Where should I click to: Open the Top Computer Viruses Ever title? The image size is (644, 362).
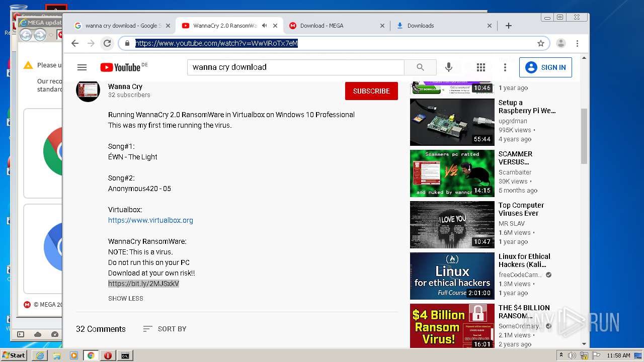[x=521, y=209]
